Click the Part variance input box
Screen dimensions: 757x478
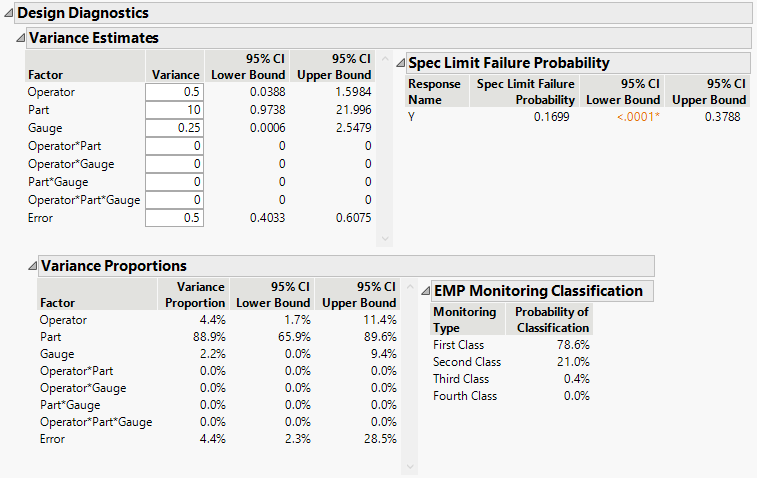coord(175,110)
